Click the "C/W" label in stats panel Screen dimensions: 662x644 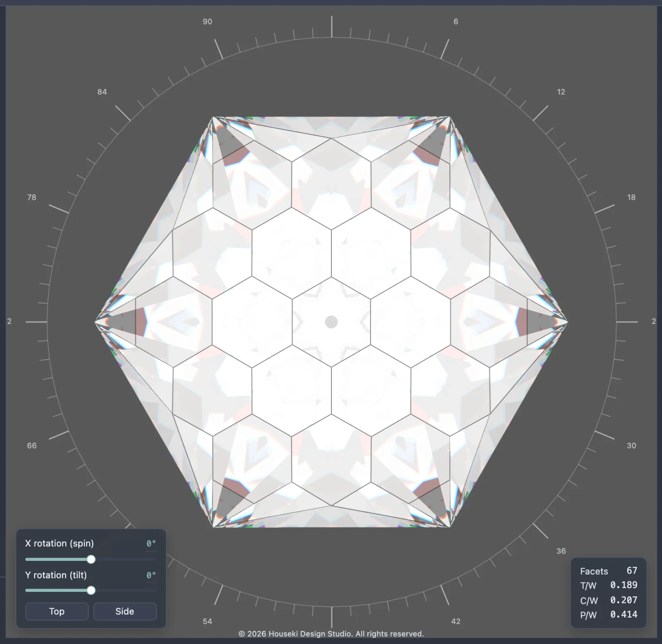tap(589, 601)
